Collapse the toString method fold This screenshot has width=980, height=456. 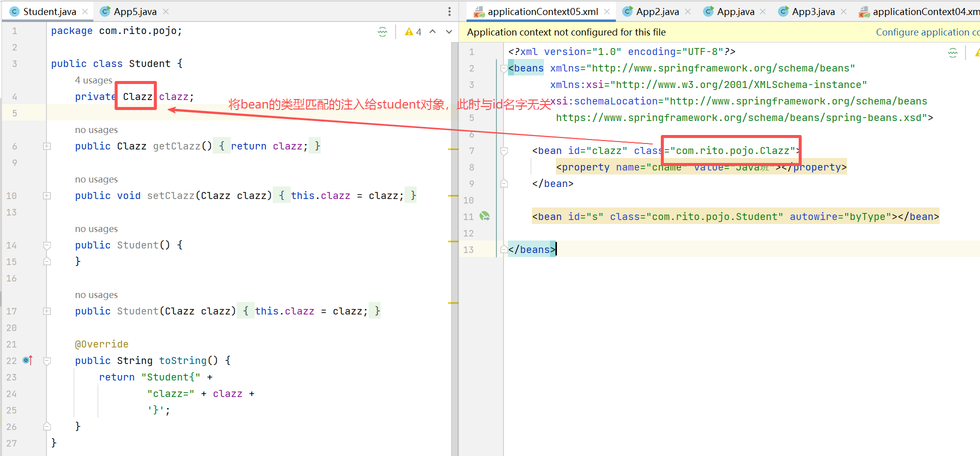point(47,360)
